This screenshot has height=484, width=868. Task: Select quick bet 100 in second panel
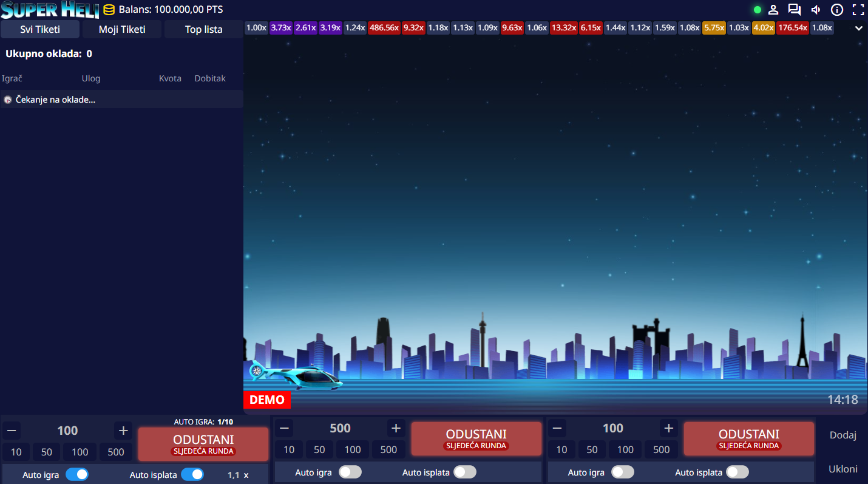point(353,449)
